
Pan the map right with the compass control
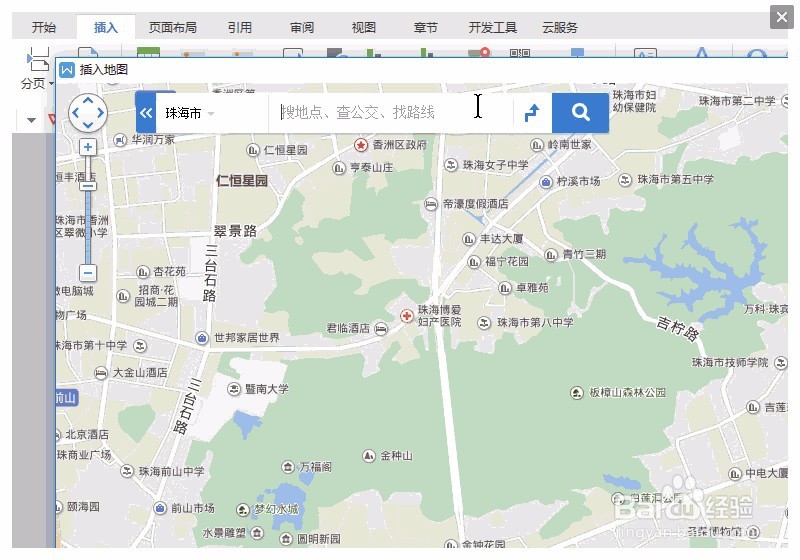[x=100, y=113]
